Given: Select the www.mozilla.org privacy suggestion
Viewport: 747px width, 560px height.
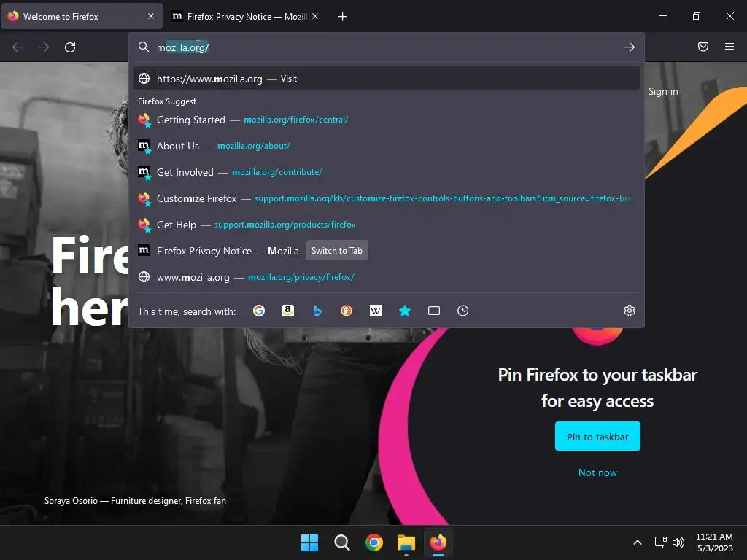Looking at the screenshot, I should coord(387,276).
